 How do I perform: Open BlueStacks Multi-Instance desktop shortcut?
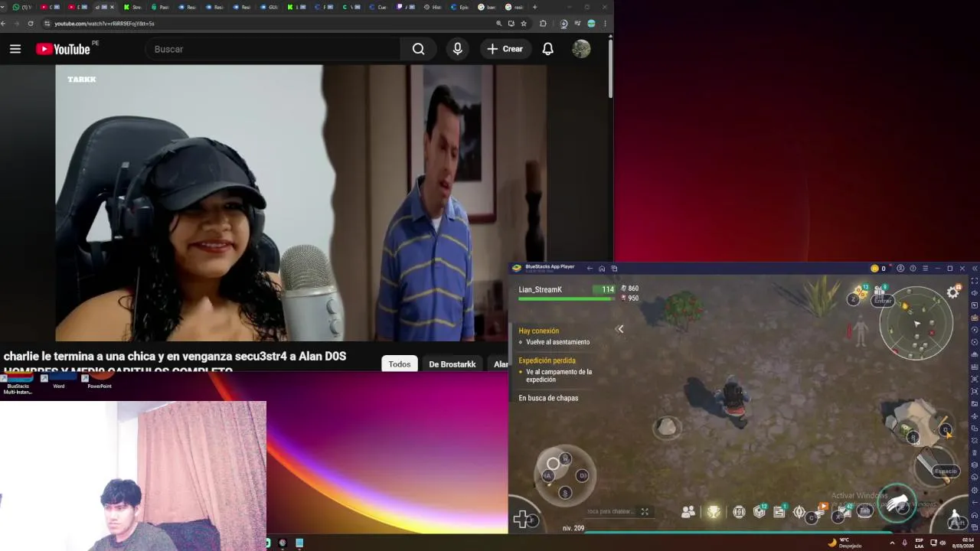coord(18,383)
